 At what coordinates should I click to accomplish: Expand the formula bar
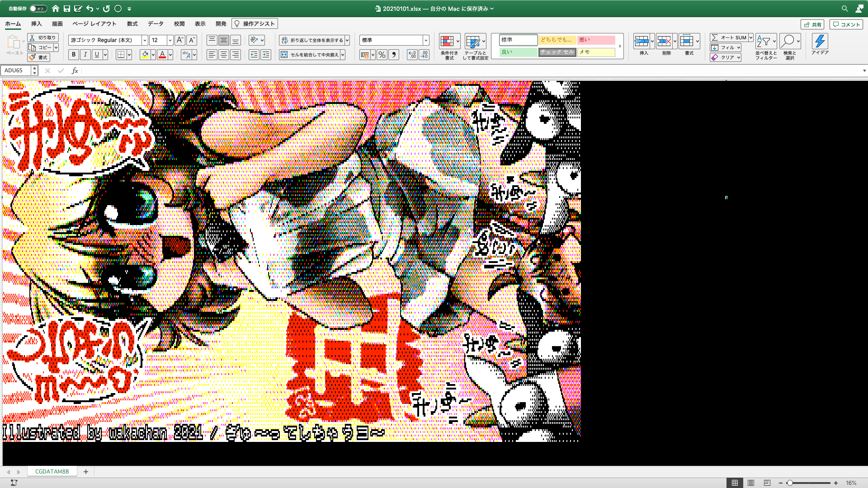[x=864, y=70]
